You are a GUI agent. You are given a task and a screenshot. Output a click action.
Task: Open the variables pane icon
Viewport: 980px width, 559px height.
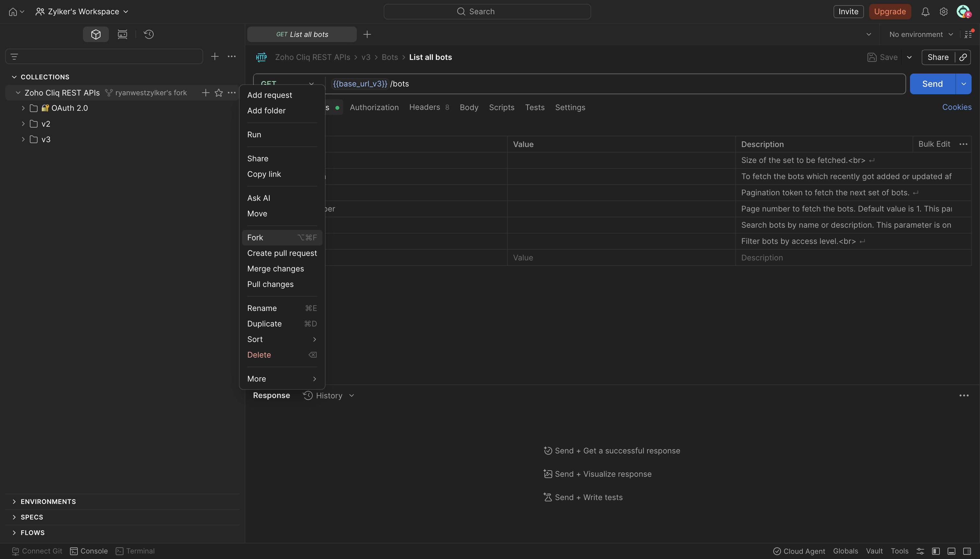[x=968, y=35]
